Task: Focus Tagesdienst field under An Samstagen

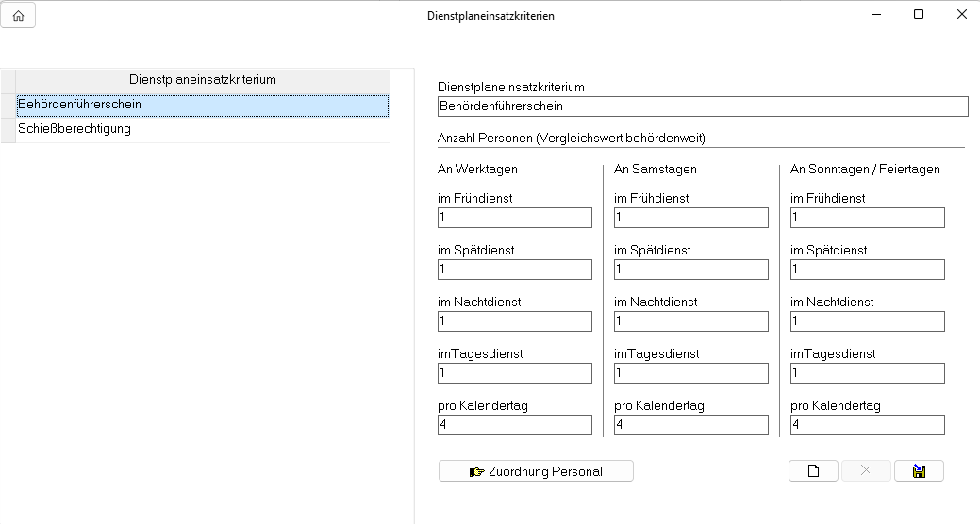Action: click(690, 373)
